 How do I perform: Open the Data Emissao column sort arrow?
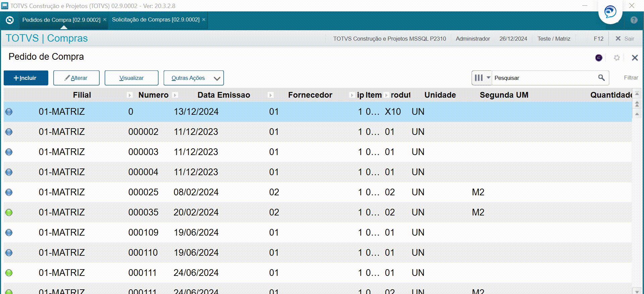(271, 95)
